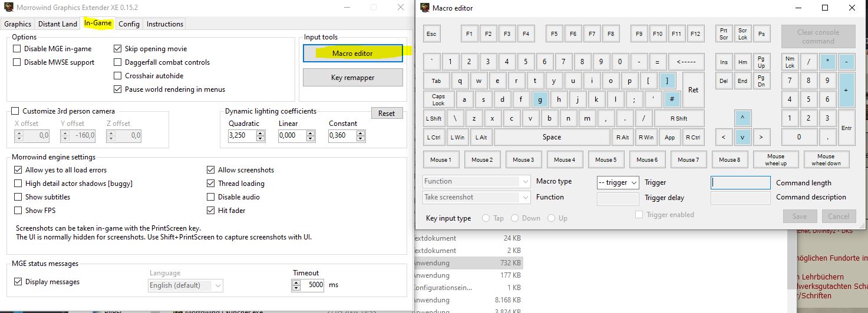
Task: Click the highlighted ] bracket key
Action: 667,81
